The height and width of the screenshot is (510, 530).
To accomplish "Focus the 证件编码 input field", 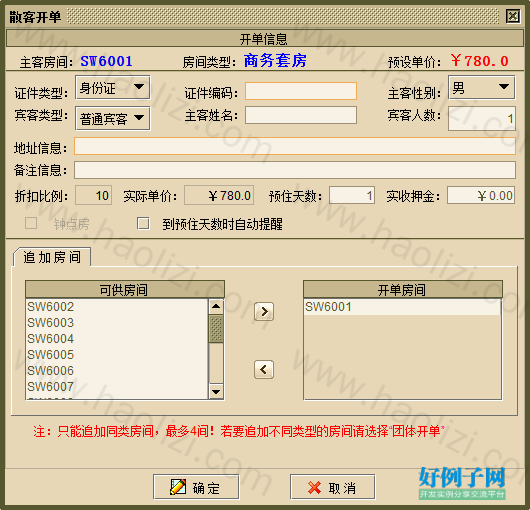I will coord(301,91).
